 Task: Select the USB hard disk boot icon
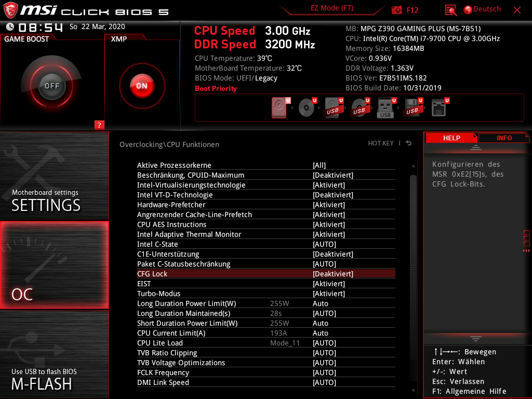click(x=334, y=108)
